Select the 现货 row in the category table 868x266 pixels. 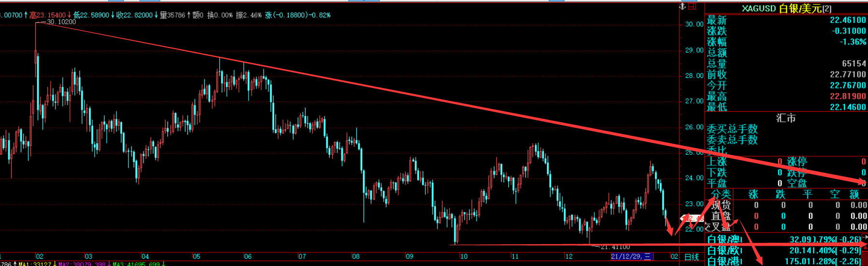721,205
